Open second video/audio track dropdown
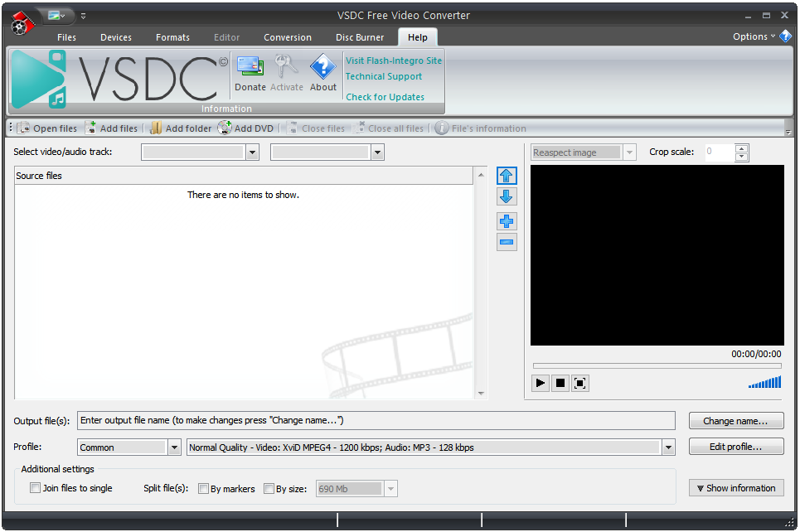800x532 pixels. (x=377, y=152)
